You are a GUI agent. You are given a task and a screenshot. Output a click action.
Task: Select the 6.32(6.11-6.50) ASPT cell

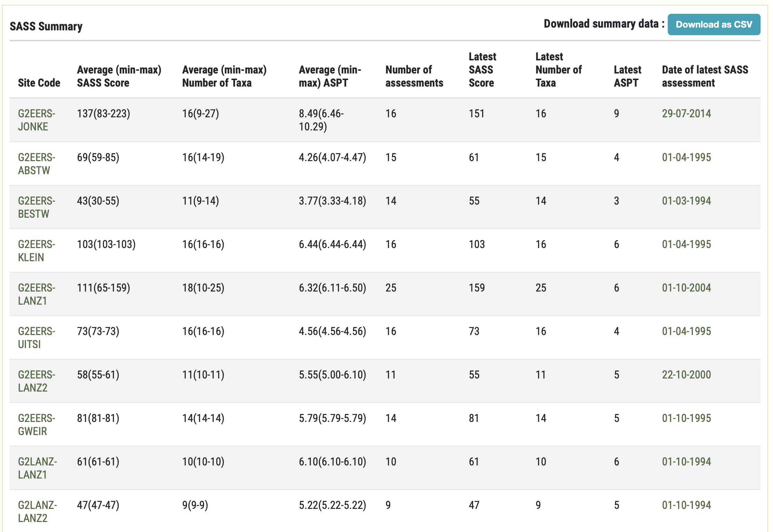(x=332, y=288)
